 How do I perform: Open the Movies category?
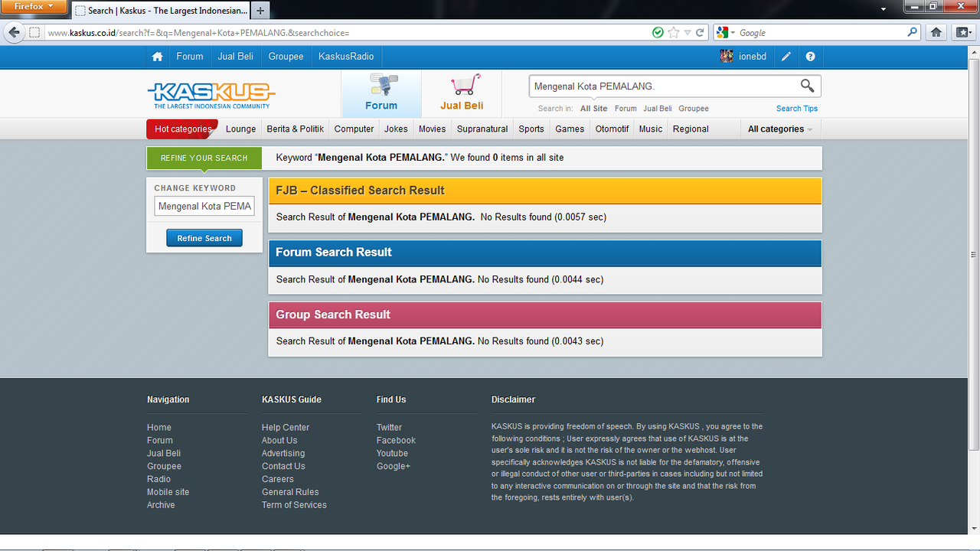point(432,129)
